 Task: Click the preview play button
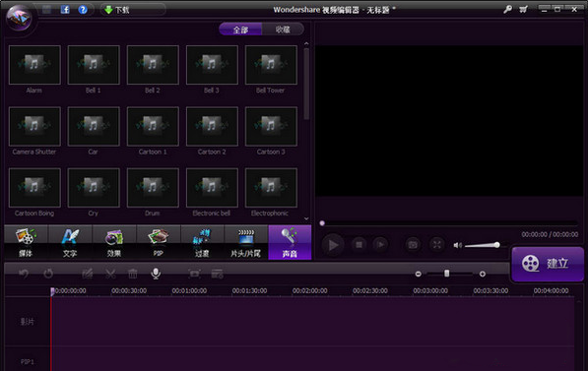coord(333,245)
